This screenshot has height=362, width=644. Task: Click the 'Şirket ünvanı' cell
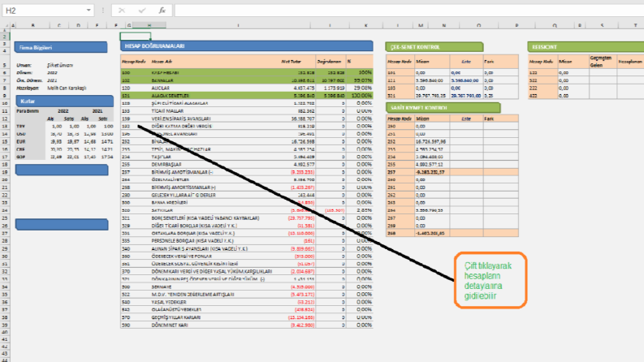point(60,65)
